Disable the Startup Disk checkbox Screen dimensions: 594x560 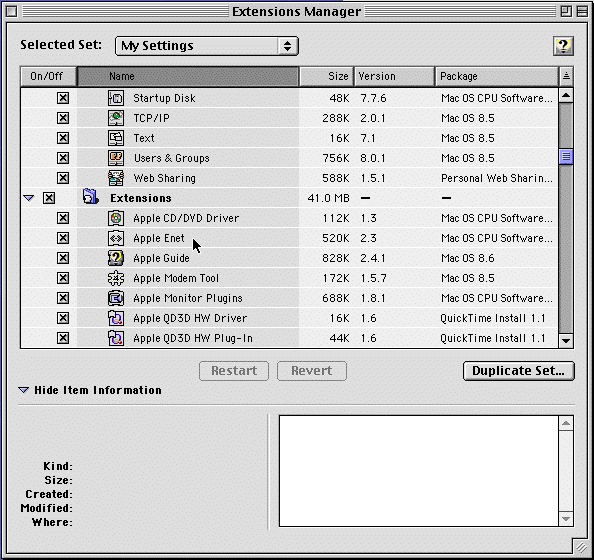point(63,98)
